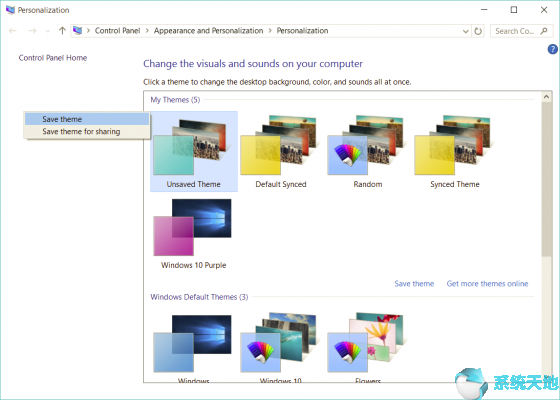560x400 pixels.
Task: Open the recent locations dropdown arrow
Action: point(48,31)
